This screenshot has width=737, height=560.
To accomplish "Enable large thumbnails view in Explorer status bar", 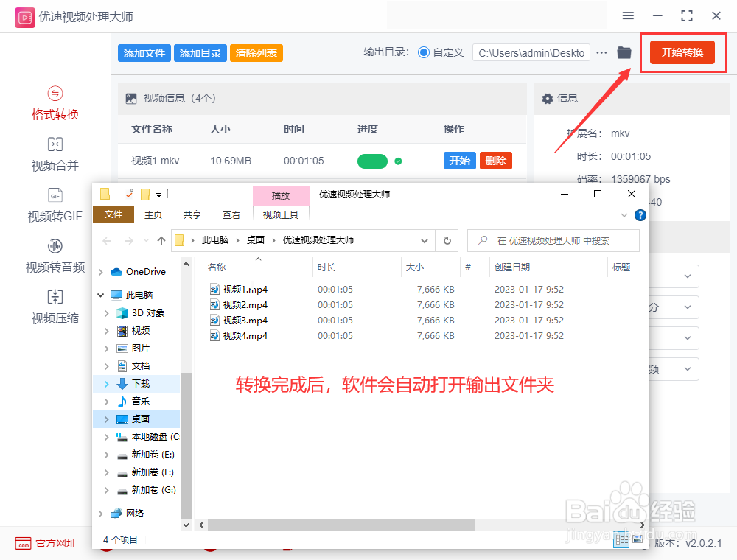I will [638, 539].
